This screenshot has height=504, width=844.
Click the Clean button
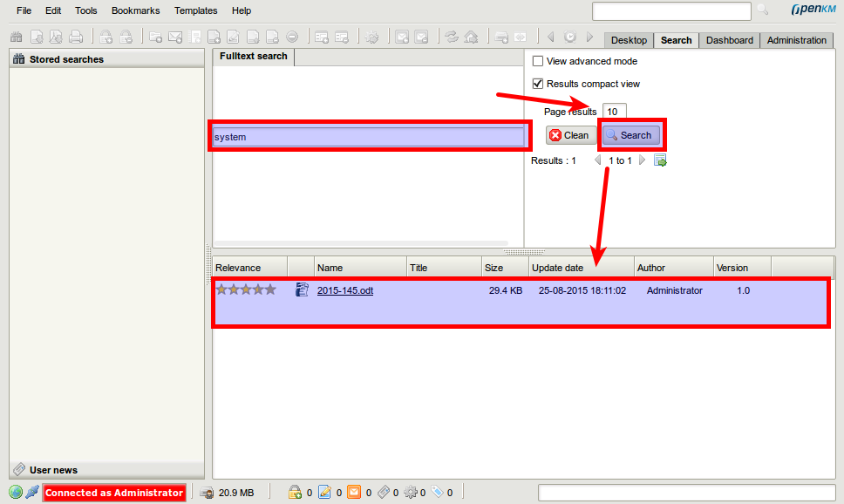pyautogui.click(x=570, y=135)
